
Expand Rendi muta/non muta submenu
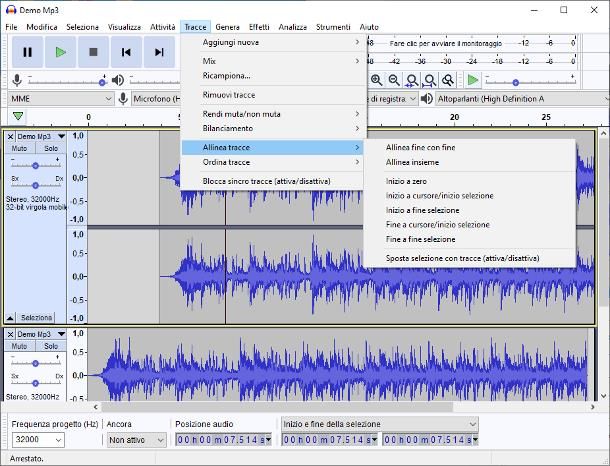272,114
